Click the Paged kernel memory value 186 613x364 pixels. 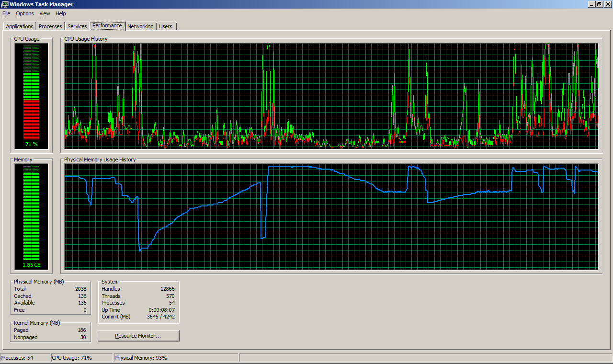82,330
